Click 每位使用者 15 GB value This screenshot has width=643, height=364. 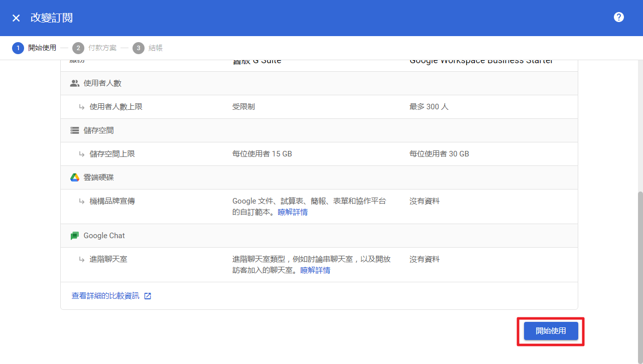(262, 154)
